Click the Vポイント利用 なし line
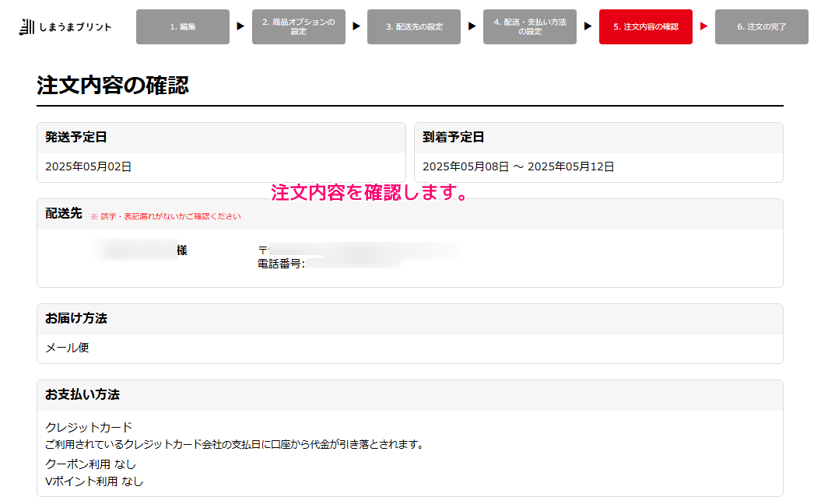 (x=94, y=481)
